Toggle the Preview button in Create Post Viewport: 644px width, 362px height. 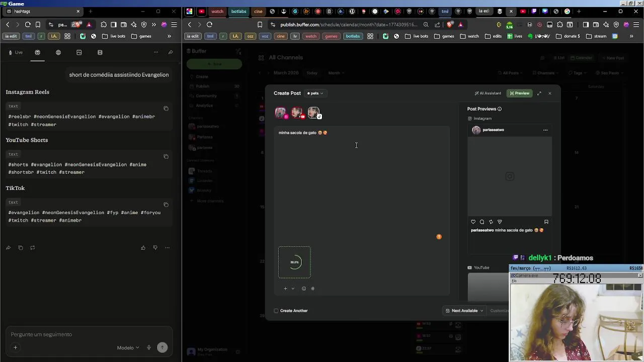coord(519,93)
